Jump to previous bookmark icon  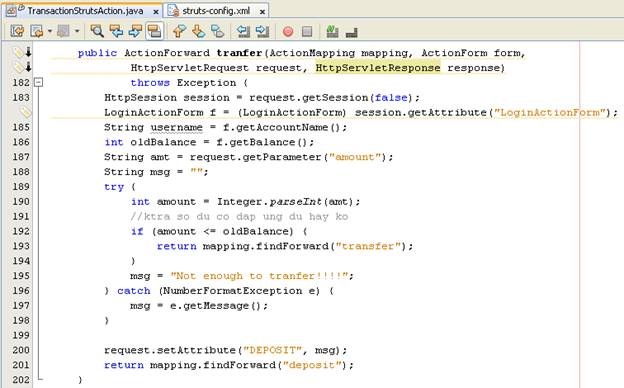click(179, 31)
